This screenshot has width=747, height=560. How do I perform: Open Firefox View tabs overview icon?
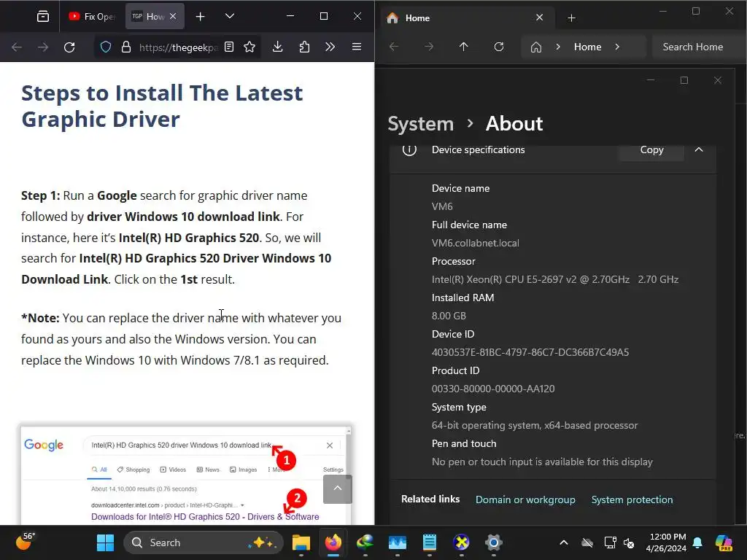(x=43, y=17)
